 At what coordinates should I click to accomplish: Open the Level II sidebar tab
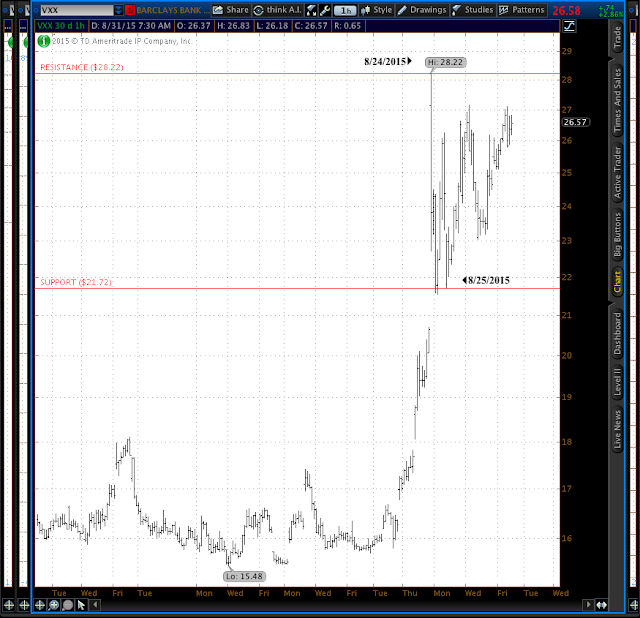pyautogui.click(x=617, y=382)
